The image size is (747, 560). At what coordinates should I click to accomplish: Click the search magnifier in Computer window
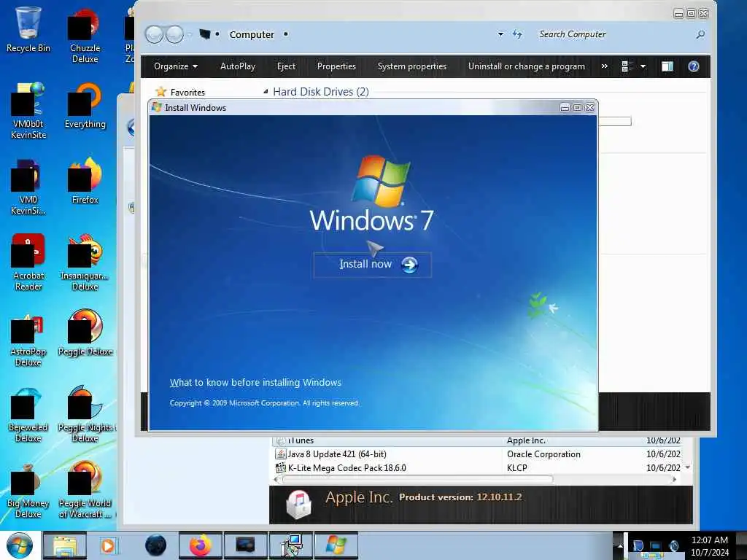click(700, 34)
